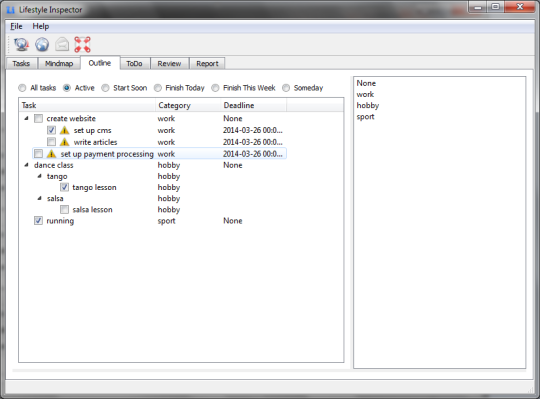Check the write articles checkbox
This screenshot has height=399, width=540.
pos(51,142)
